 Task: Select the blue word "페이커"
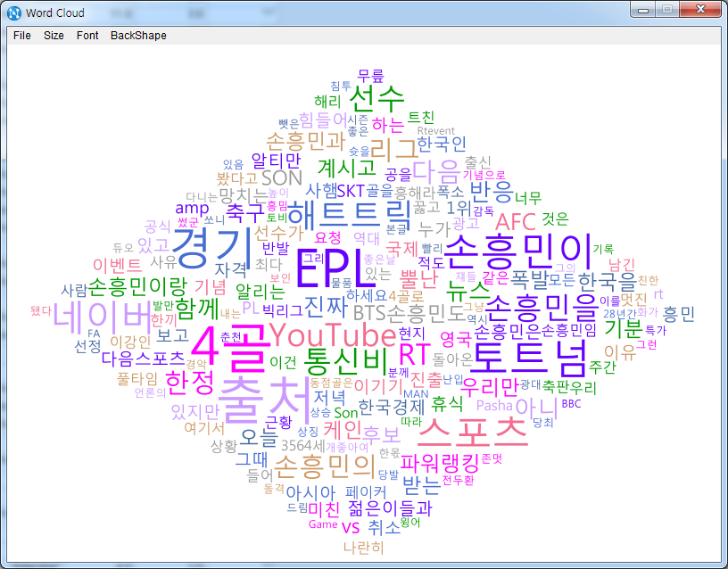366,492
